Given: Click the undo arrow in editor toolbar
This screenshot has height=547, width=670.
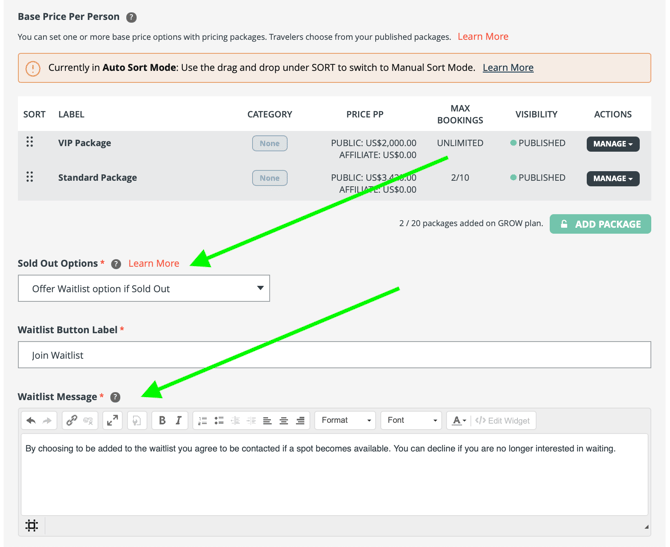Looking at the screenshot, I should (x=31, y=421).
